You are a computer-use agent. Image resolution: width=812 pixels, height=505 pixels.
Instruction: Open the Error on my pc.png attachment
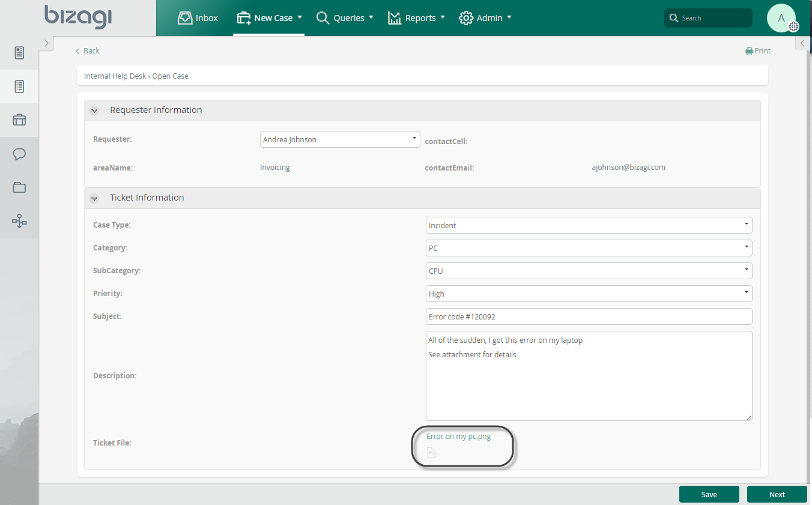[458, 437]
